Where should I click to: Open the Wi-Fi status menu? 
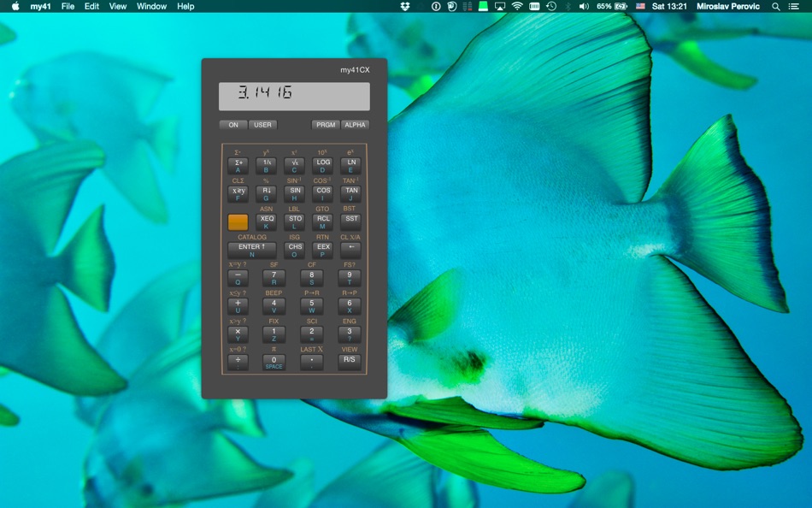[517, 6]
